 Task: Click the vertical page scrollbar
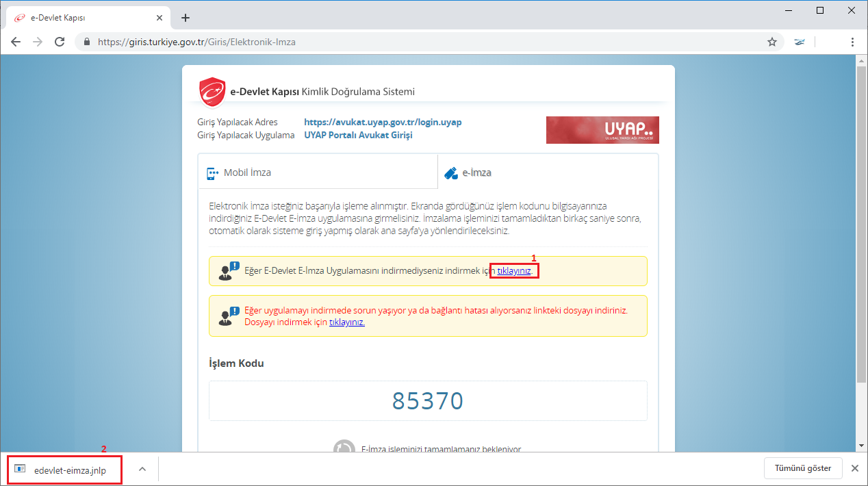pyautogui.click(x=863, y=223)
